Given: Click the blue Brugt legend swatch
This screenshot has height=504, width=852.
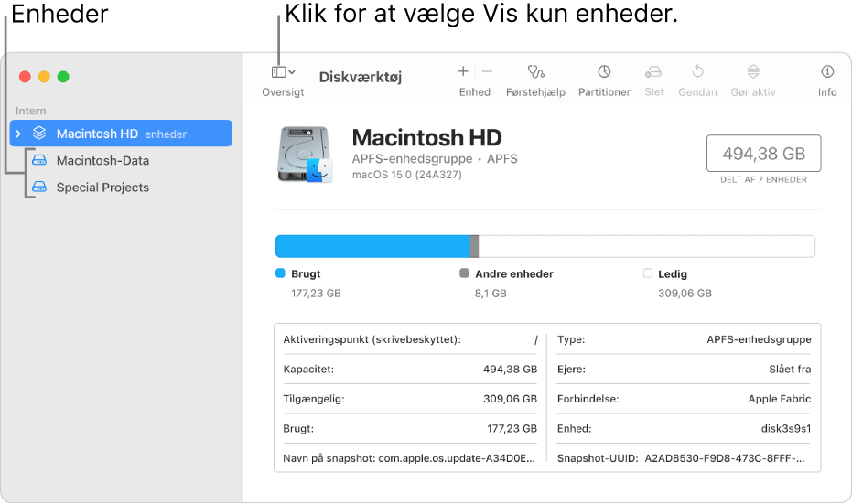Looking at the screenshot, I should 280,273.
